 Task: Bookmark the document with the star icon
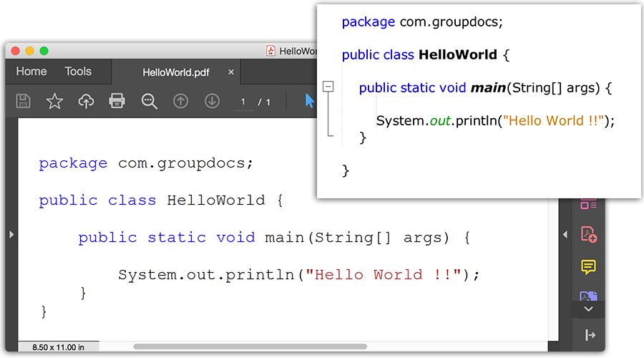54,101
